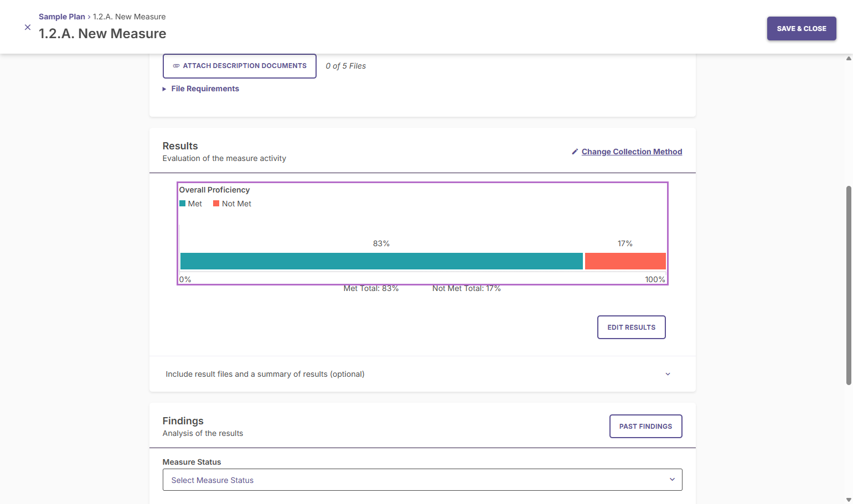Expand the File Requirements section
The image size is (853, 504).
pos(200,89)
